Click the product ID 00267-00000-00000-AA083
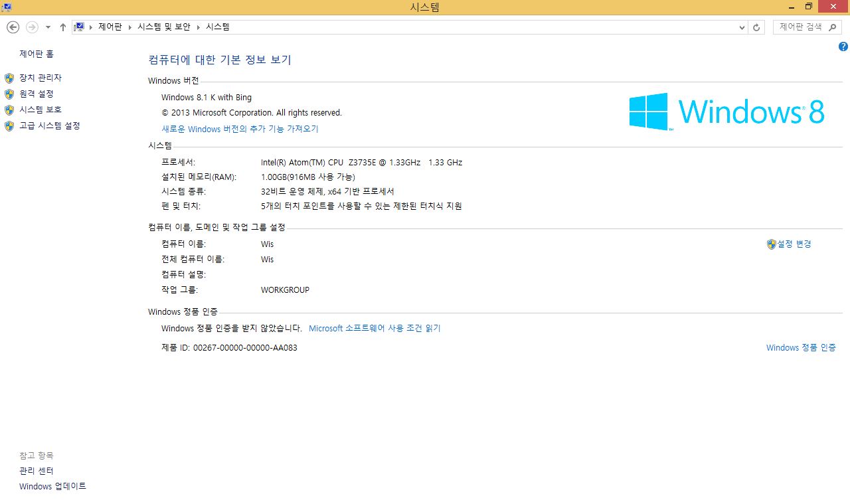This screenshot has width=850, height=504. tap(245, 347)
